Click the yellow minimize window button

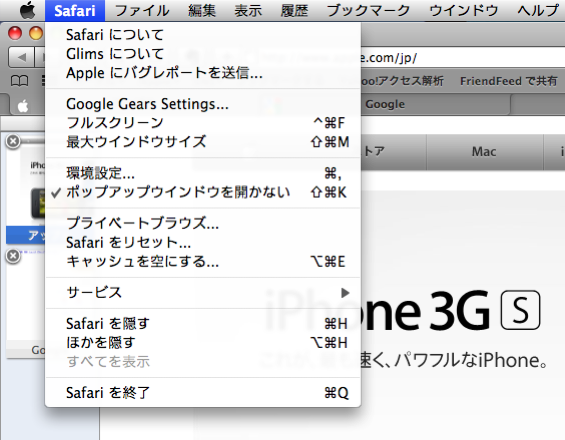pyautogui.click(x=36, y=33)
